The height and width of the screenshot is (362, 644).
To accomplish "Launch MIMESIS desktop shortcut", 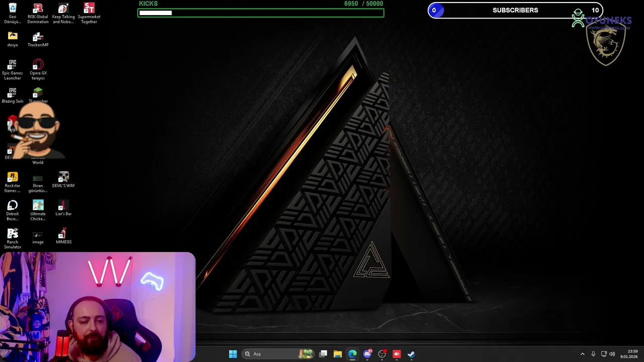I will tap(63, 236).
